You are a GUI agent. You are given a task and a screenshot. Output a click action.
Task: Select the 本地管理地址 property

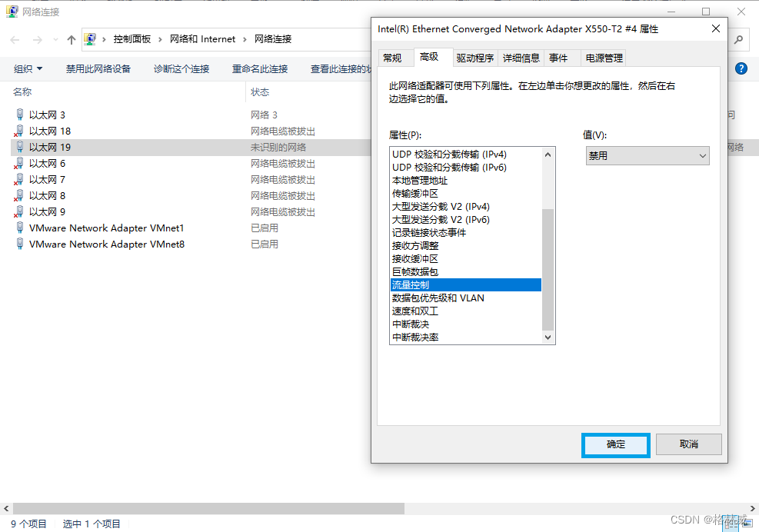[x=466, y=180]
